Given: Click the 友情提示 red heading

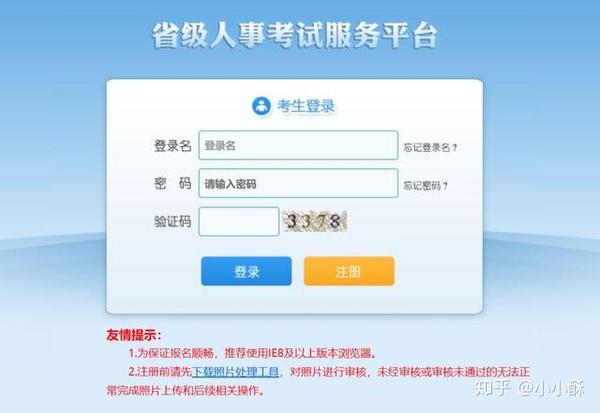Looking at the screenshot, I should click(134, 335).
